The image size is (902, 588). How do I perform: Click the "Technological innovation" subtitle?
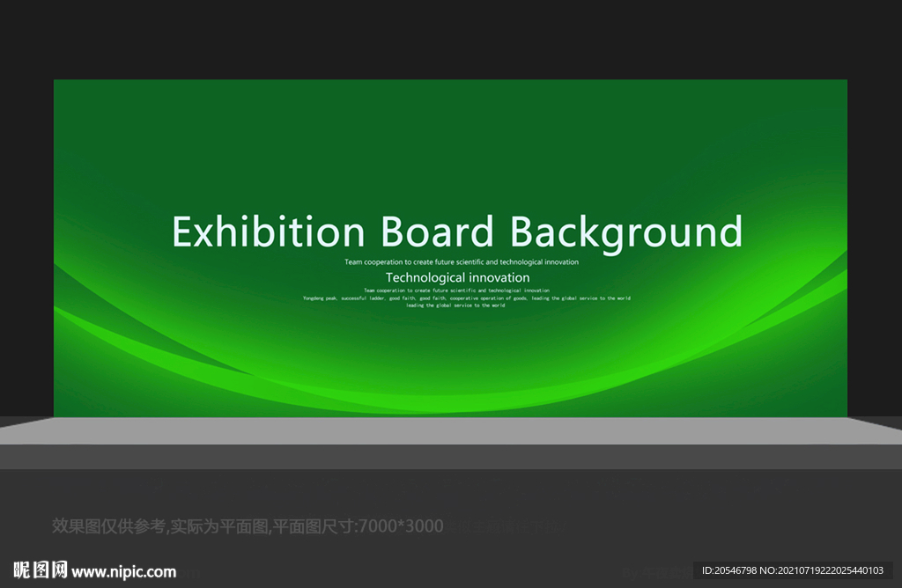[x=457, y=277]
